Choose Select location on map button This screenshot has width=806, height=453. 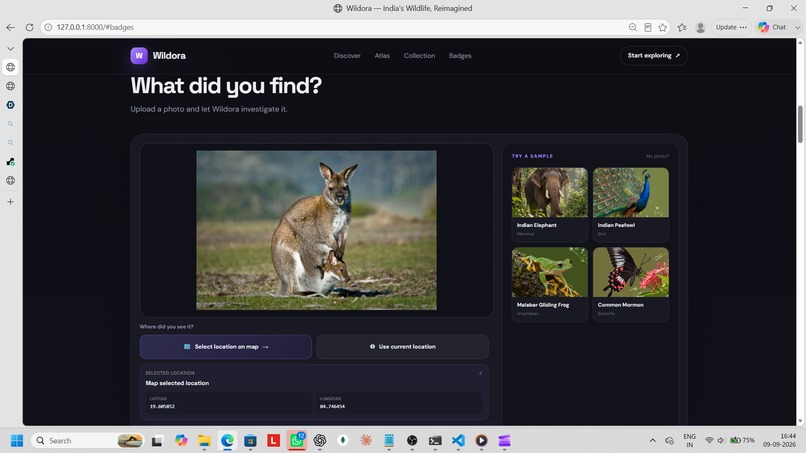(x=226, y=347)
